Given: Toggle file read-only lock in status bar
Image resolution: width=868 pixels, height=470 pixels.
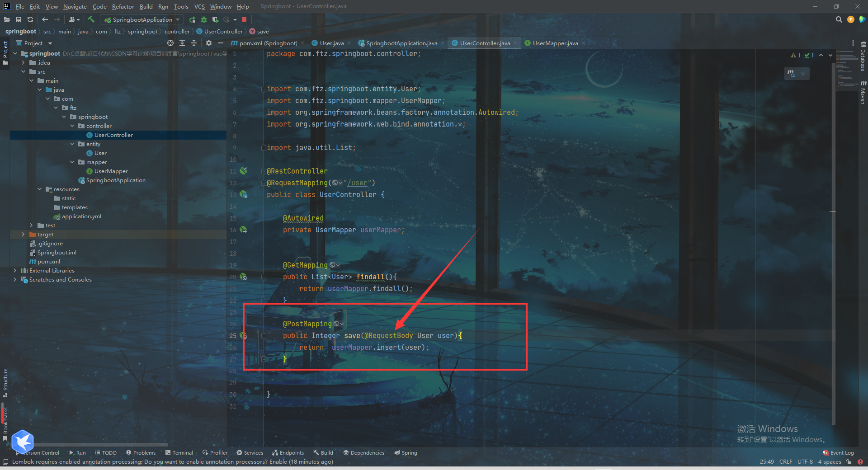Looking at the screenshot, I should (849, 461).
